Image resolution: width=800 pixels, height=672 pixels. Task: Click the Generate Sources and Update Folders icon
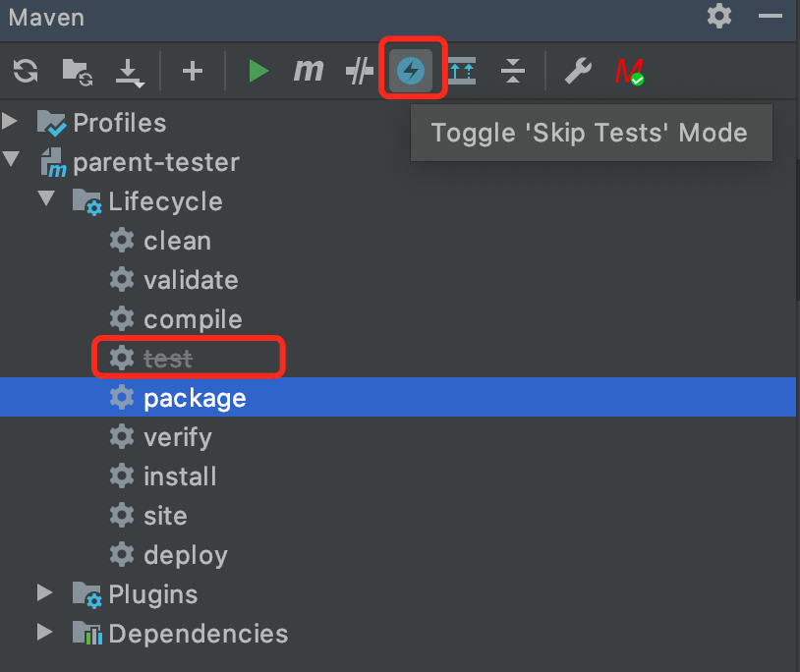click(462, 70)
